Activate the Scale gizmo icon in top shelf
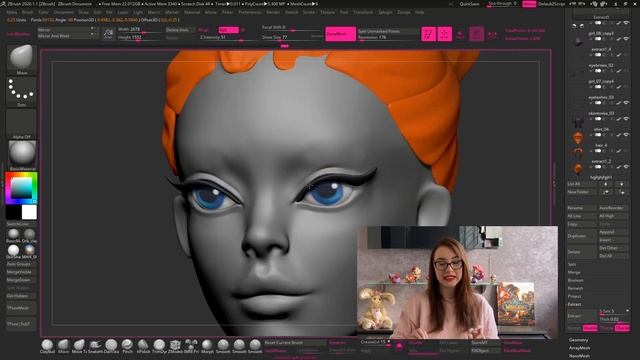640x360 pixels. 476,34
